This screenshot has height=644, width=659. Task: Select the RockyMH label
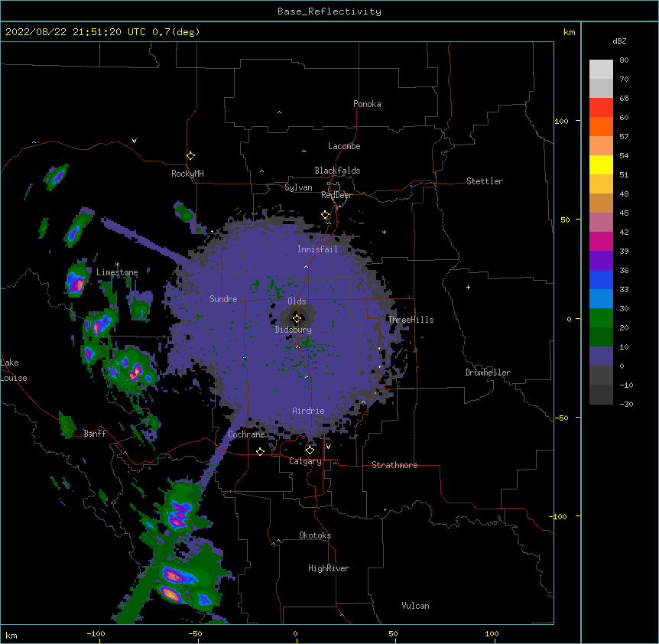tap(187, 174)
